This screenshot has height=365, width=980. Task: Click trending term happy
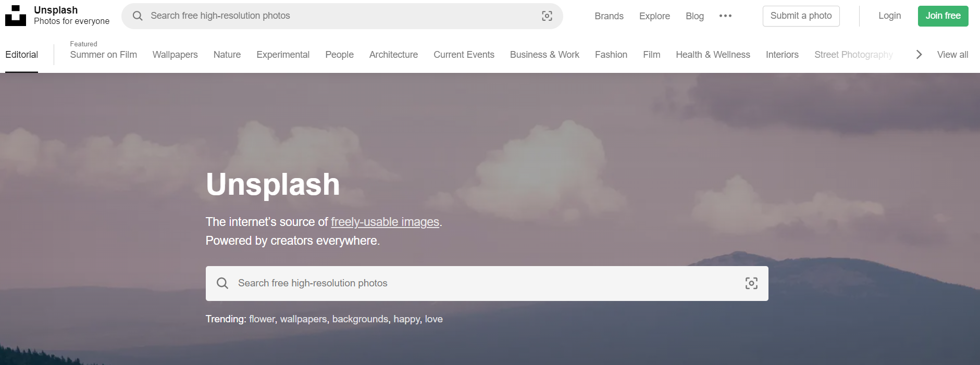(x=407, y=319)
